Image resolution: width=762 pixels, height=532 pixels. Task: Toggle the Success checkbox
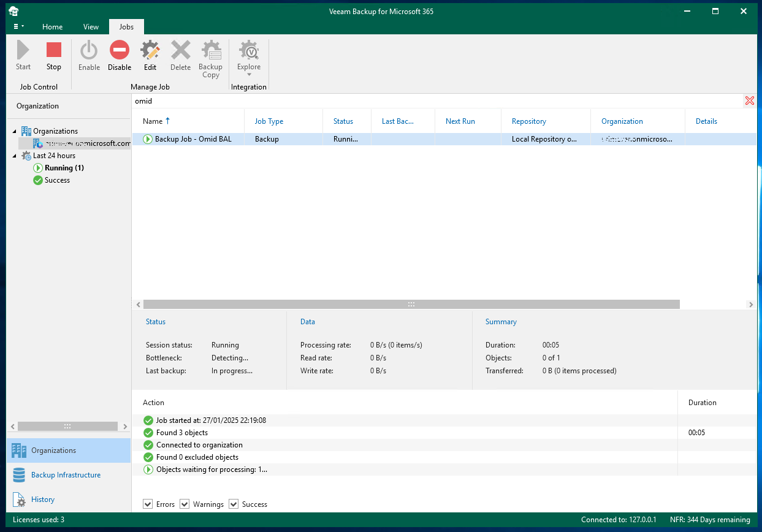234,504
